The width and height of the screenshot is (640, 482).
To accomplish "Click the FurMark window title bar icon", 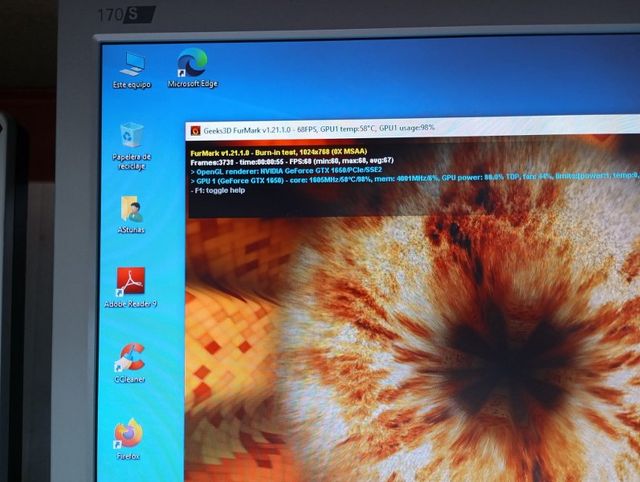I will [195, 131].
